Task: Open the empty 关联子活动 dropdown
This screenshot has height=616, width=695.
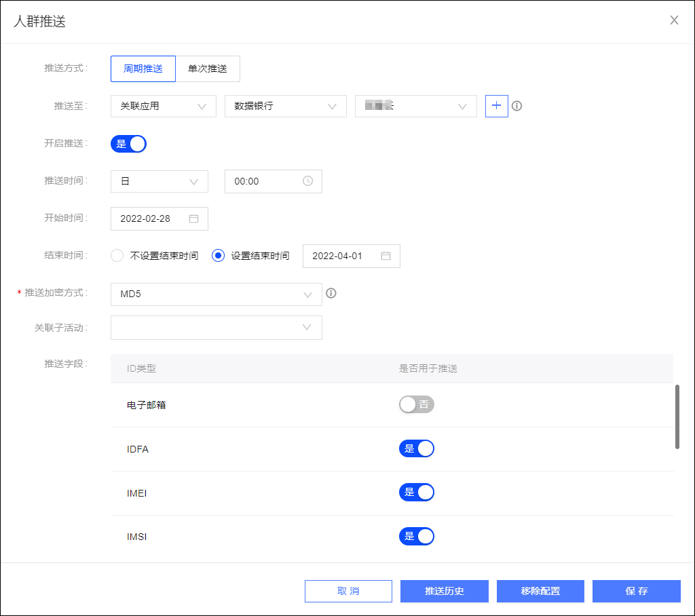Action: [217, 328]
